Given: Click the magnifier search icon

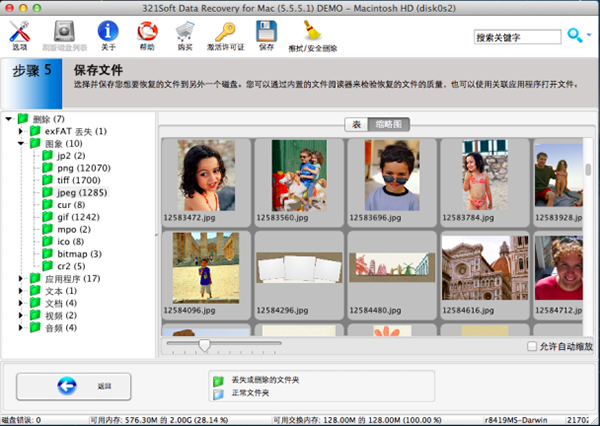Looking at the screenshot, I should click(x=574, y=35).
